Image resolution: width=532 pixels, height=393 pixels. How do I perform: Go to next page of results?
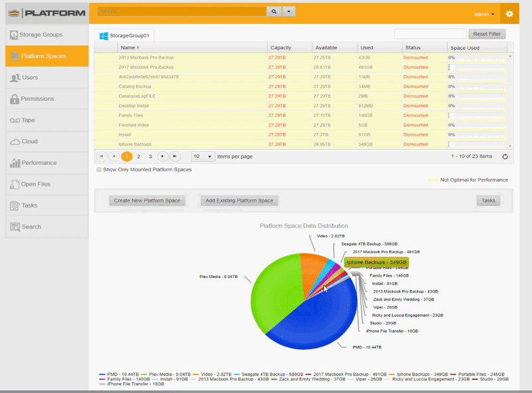pyautogui.click(x=162, y=156)
